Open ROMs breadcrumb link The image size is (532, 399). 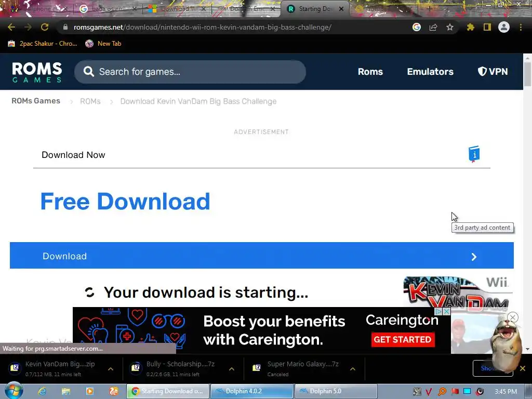[x=90, y=101]
